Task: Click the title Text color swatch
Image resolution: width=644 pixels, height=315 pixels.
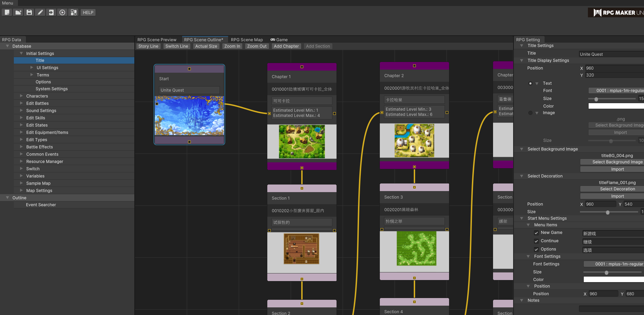Action: [x=616, y=106]
